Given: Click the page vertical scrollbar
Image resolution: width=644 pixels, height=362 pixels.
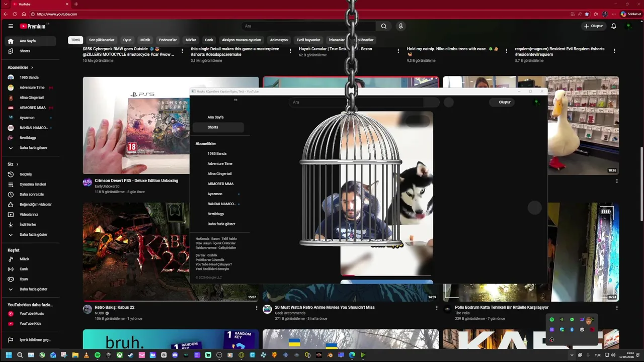Looking at the screenshot, I should click(641, 184).
